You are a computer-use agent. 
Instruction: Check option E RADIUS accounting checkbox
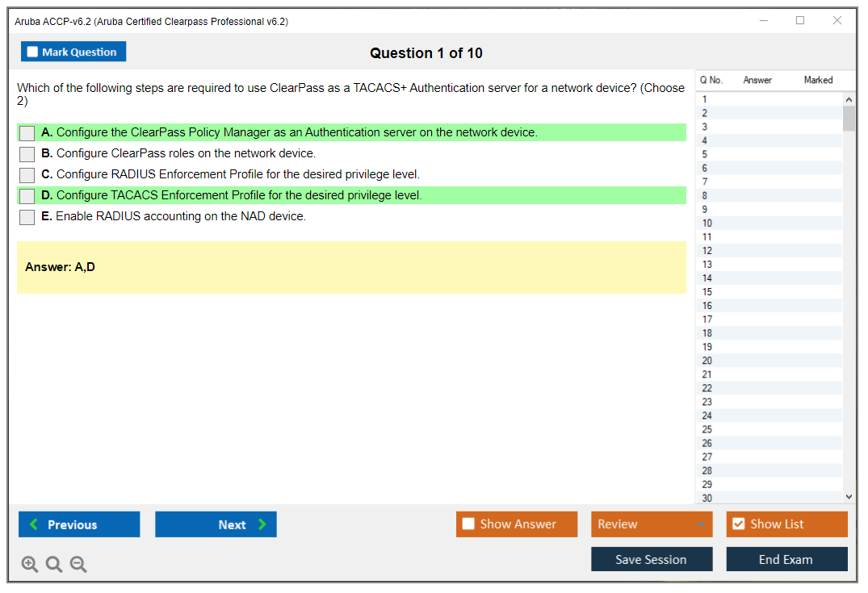click(x=27, y=217)
